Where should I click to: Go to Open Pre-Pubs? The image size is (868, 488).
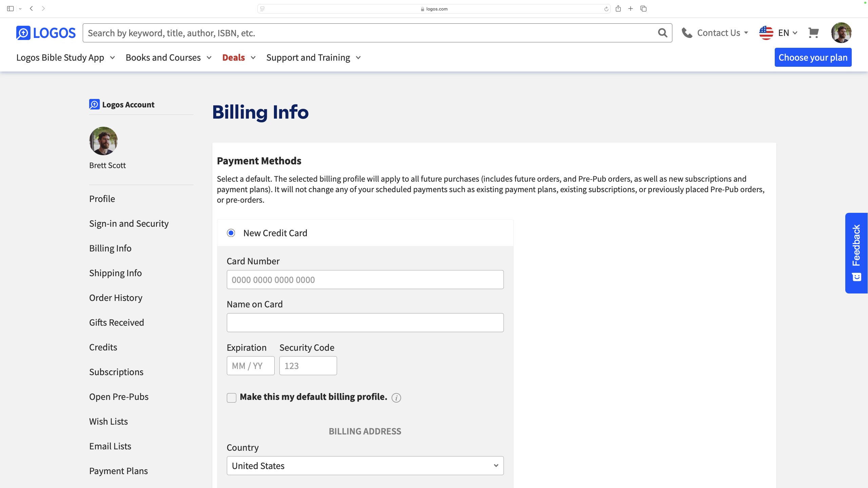(119, 397)
